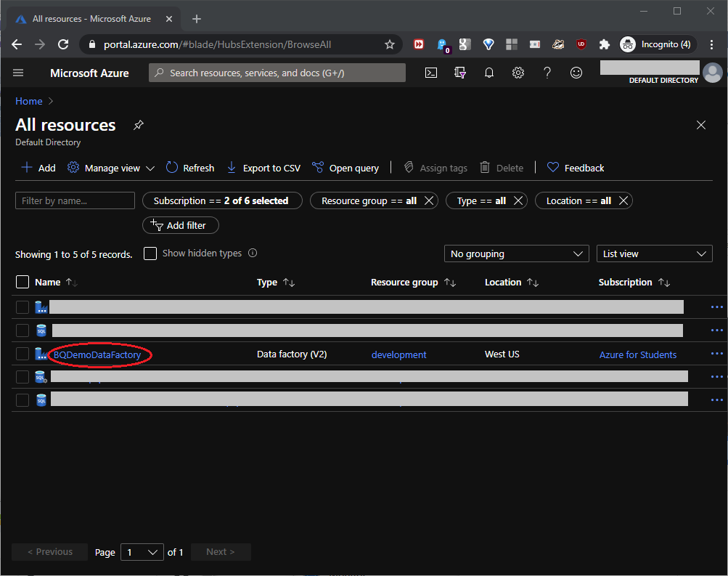The width and height of the screenshot is (728, 576).
Task: Remove the Location filter
Action: pos(623,200)
